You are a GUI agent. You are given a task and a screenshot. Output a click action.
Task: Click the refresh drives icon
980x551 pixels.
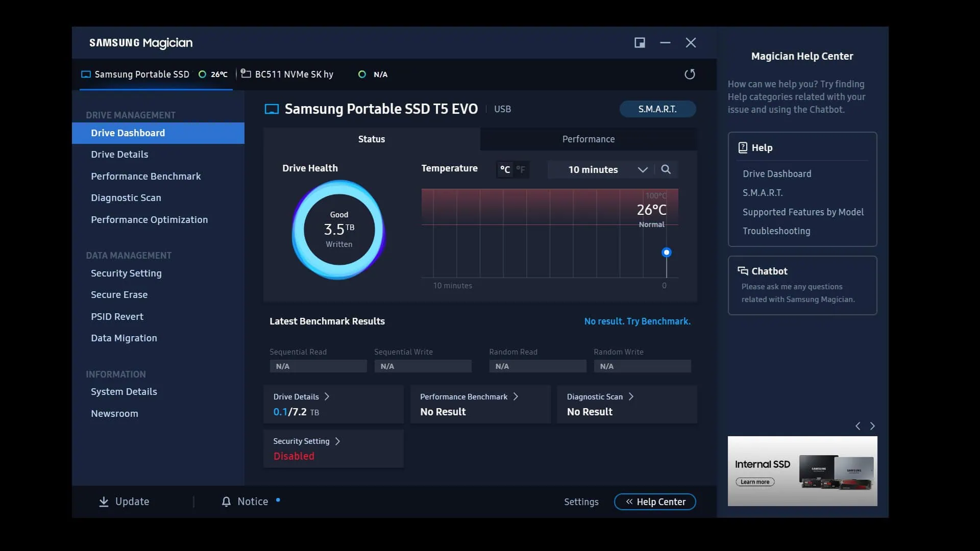[x=690, y=74]
